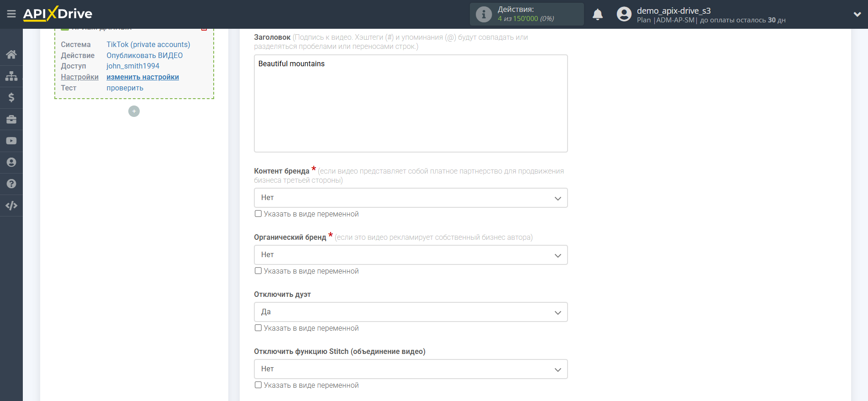
Task: Open API code brackets sidebar icon
Action: point(11,206)
